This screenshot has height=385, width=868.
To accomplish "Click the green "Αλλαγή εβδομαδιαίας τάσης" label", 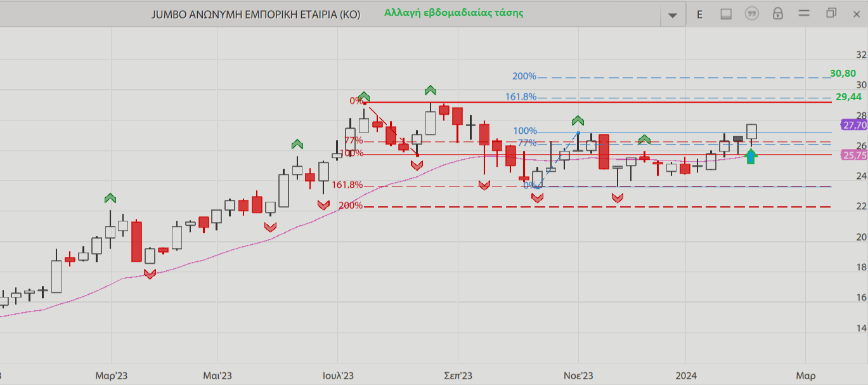I will 454,13.
